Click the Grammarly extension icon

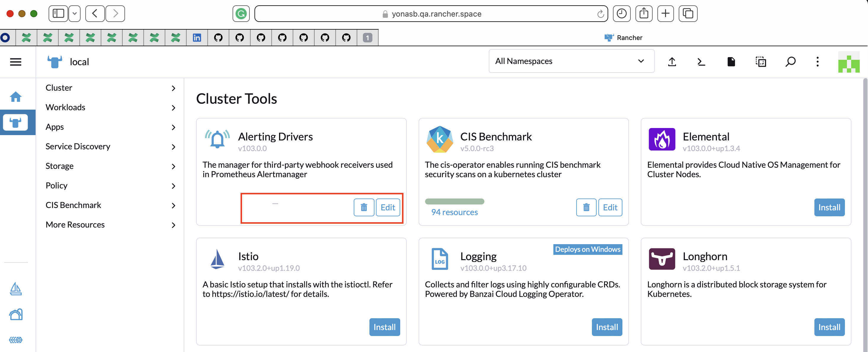tap(241, 14)
